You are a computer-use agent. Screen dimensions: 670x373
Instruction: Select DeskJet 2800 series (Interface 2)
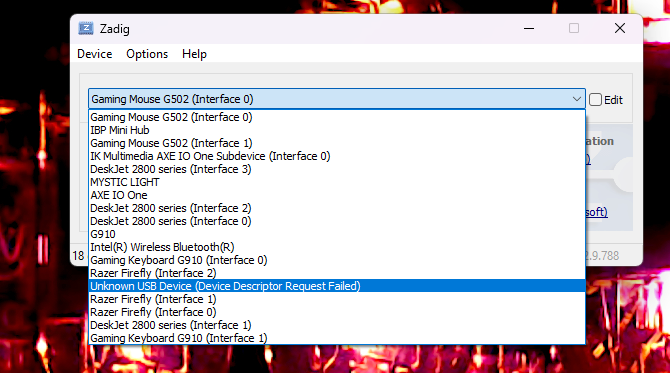click(x=337, y=208)
